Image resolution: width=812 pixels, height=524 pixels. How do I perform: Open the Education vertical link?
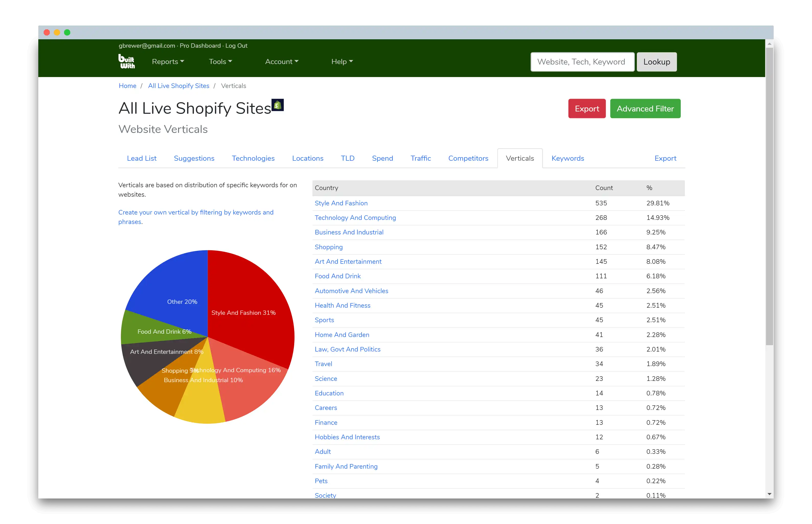[329, 393]
